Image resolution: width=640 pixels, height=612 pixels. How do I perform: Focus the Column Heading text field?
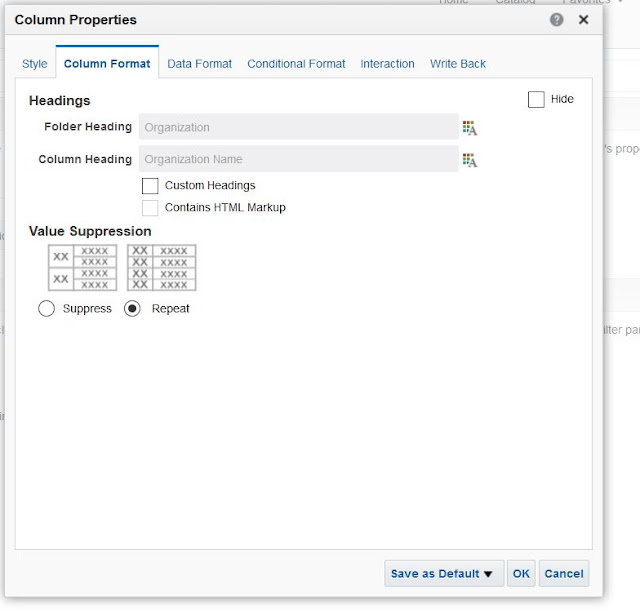(x=298, y=159)
